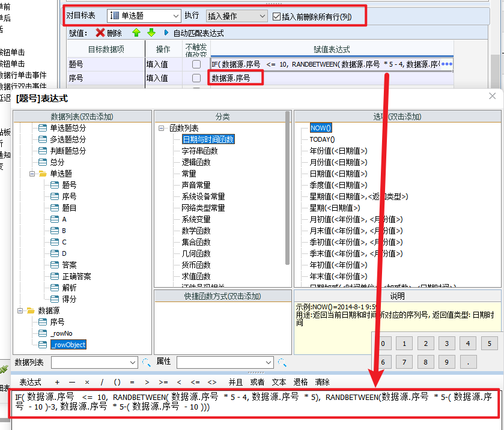
Task: Select field A under 单选题
Action: tap(64, 219)
